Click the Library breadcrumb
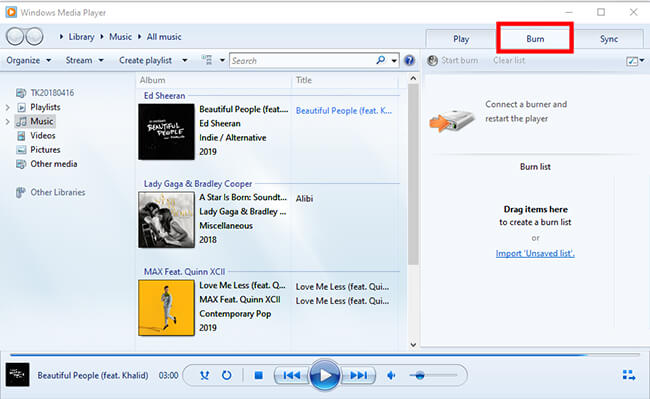 pyautogui.click(x=81, y=37)
